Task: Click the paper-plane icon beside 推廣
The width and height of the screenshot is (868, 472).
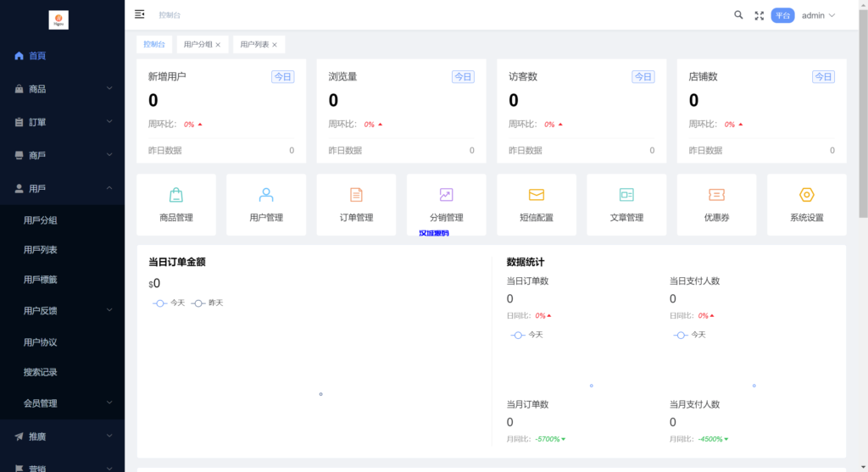Action: [19, 436]
